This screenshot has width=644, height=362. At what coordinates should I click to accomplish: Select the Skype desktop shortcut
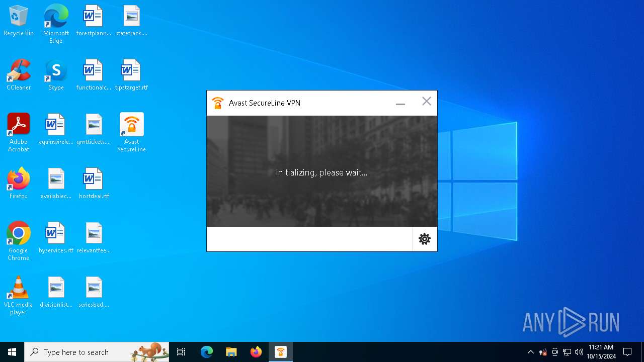(56, 75)
